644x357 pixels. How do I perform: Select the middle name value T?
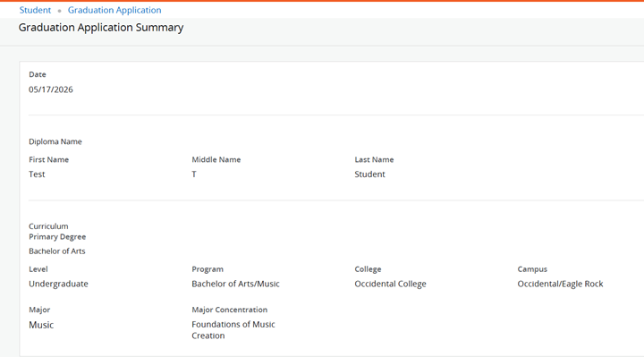click(x=194, y=174)
